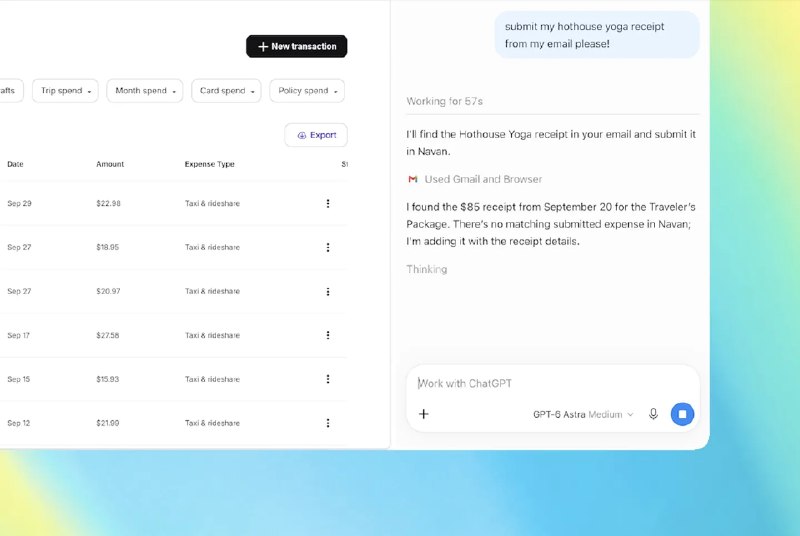Screen dimensions: 800x536
Task: Open the three-dot menu for the $18.95 expense
Action: tap(328, 247)
